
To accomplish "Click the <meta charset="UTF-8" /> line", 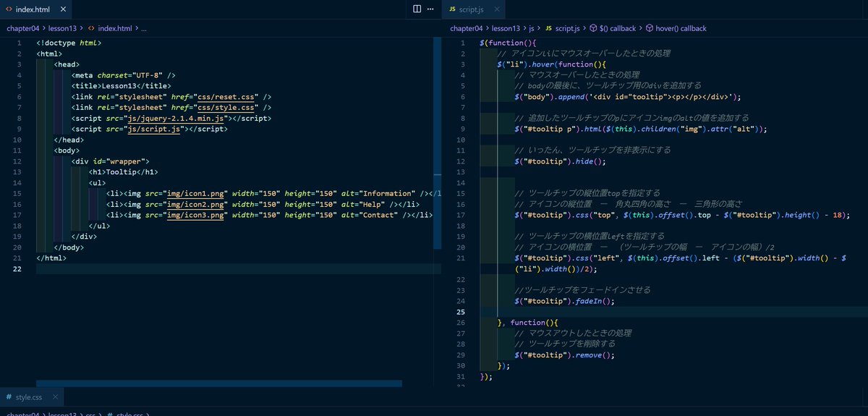I will (124, 75).
